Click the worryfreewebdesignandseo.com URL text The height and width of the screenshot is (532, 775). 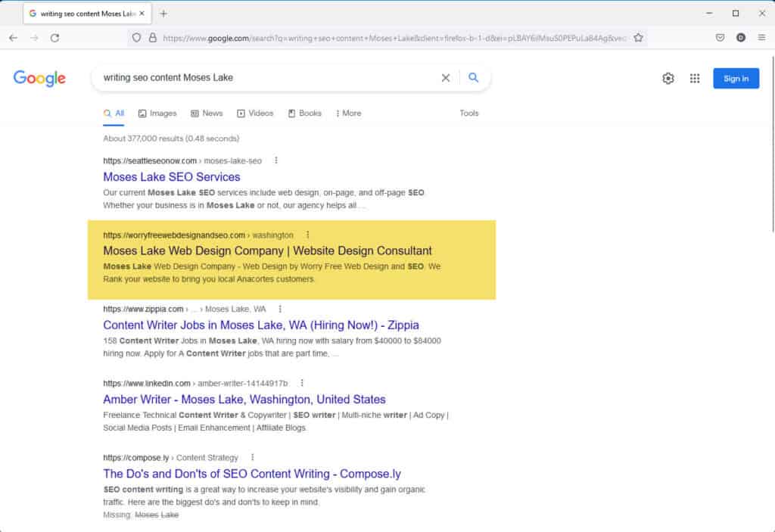point(174,235)
